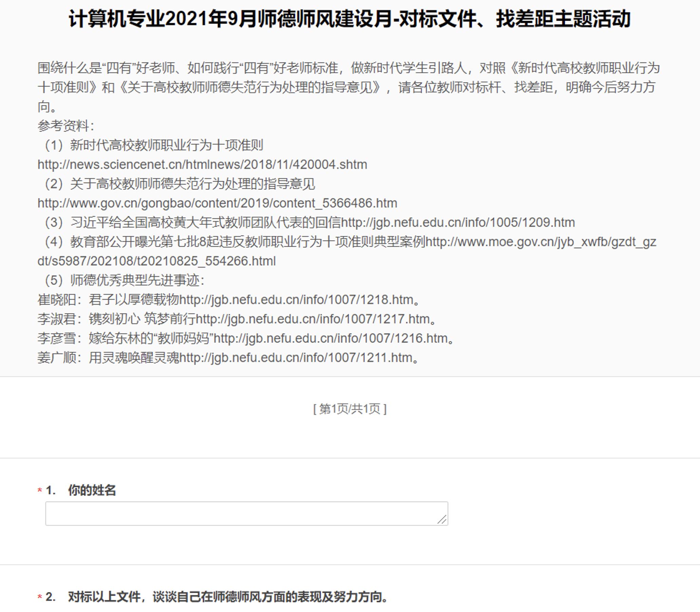700x612 pixels.
Task: Click question 2 对标以上文件 label
Action: [228, 597]
